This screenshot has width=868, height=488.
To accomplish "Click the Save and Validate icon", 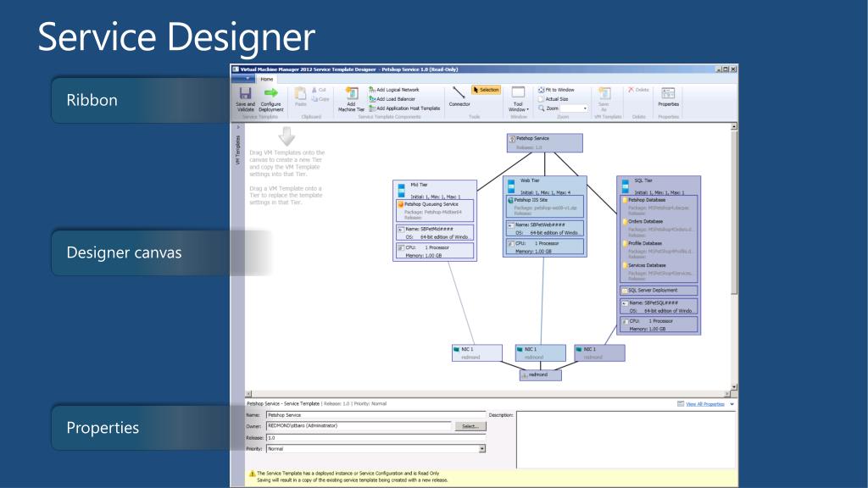I will click(x=245, y=93).
